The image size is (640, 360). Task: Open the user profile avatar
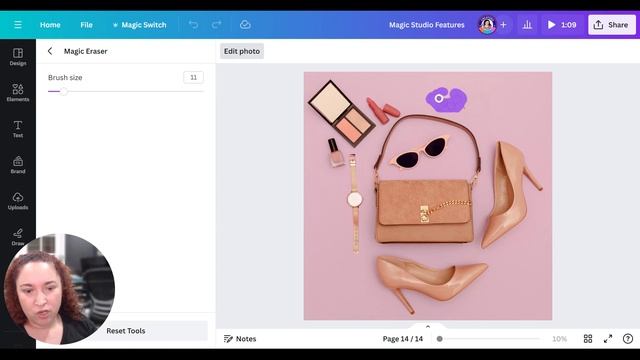pyautogui.click(x=487, y=25)
